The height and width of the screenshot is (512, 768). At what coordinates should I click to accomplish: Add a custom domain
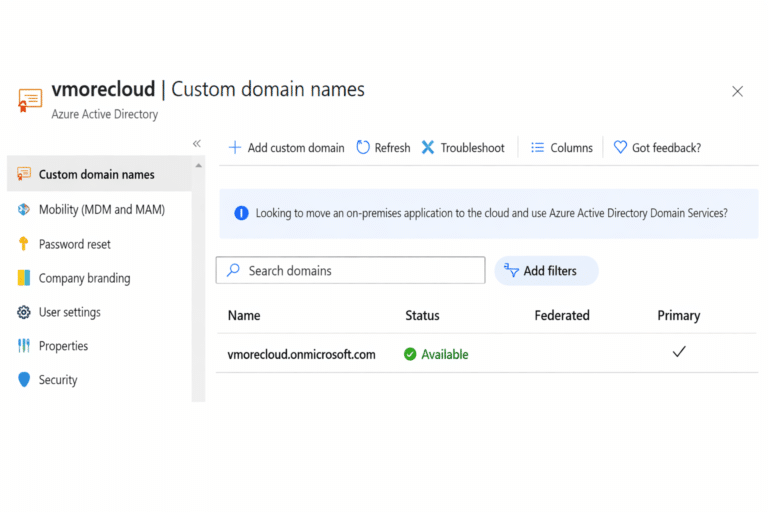(286, 148)
